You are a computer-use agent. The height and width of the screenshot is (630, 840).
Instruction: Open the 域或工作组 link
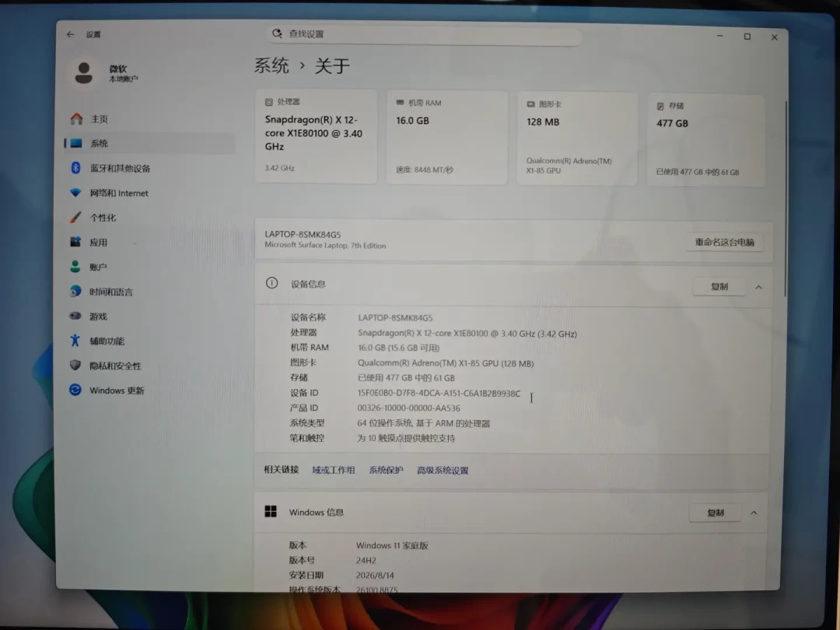coord(333,470)
